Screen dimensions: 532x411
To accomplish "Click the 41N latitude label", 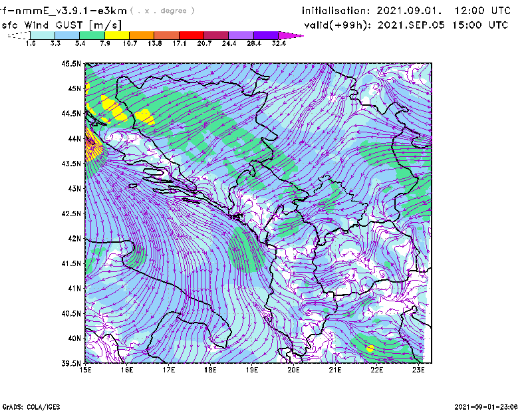I will pos(74,289).
